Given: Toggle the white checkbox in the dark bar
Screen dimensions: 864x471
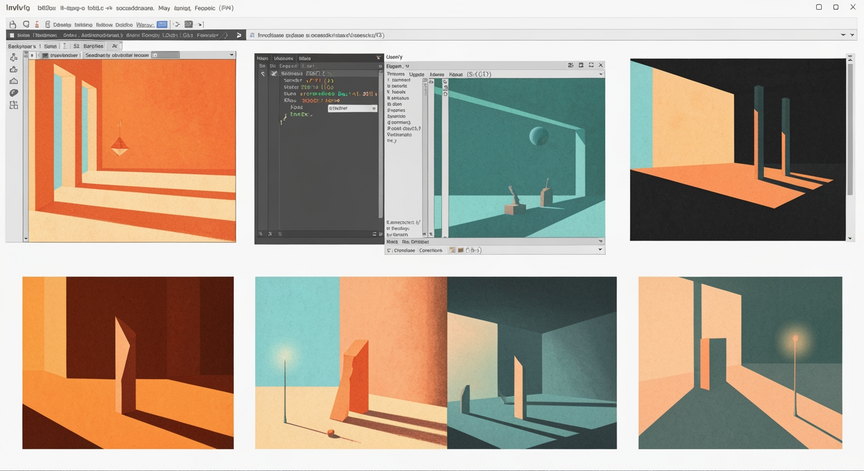Looking at the screenshot, I should tap(12, 35).
